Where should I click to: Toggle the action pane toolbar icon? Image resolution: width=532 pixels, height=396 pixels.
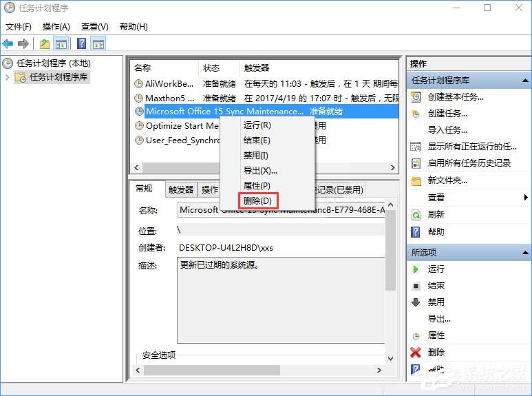98,43
